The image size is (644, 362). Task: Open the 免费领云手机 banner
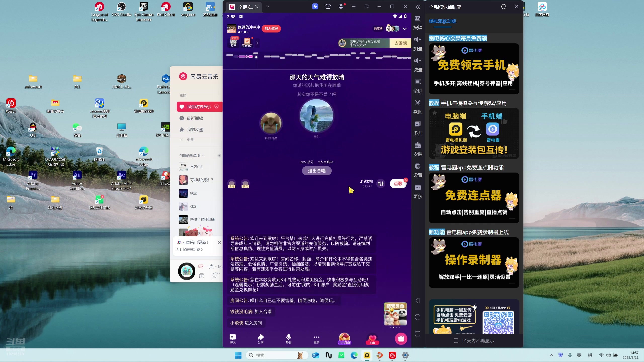pyautogui.click(x=474, y=69)
